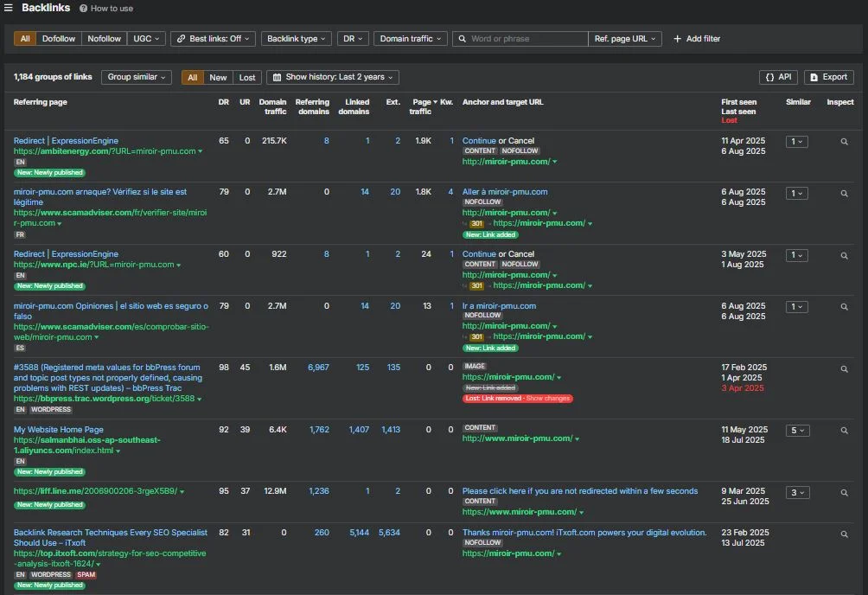The width and height of the screenshot is (868, 595).
Task: Expand Similar count 5 for aliyuncs row
Action: tap(797, 431)
